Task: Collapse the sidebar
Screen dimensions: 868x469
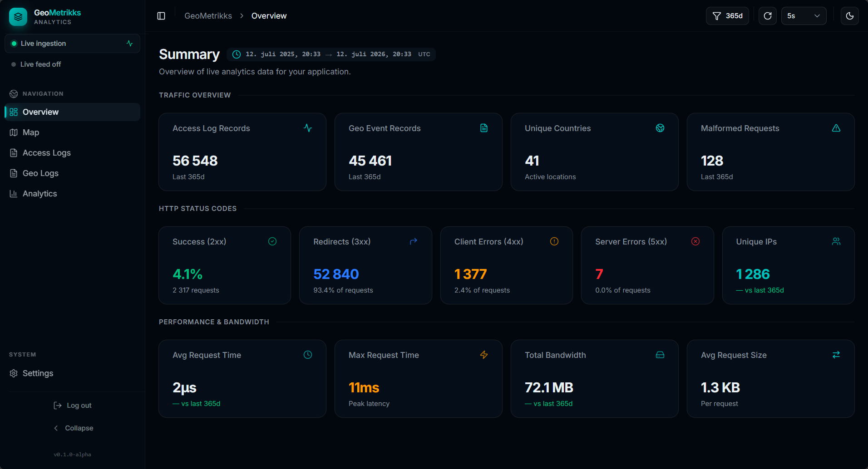Action: tap(73, 428)
